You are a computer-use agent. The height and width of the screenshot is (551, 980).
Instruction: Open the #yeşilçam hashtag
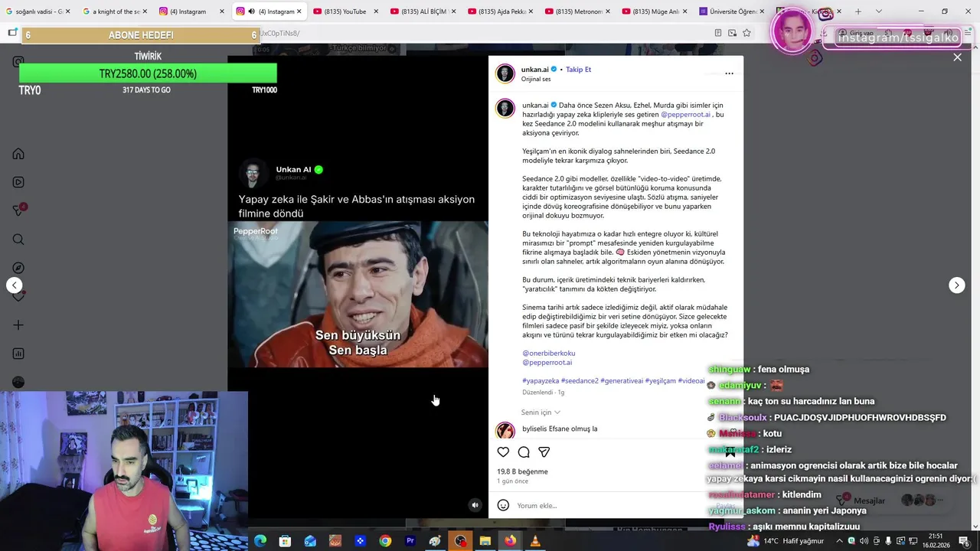tap(660, 381)
